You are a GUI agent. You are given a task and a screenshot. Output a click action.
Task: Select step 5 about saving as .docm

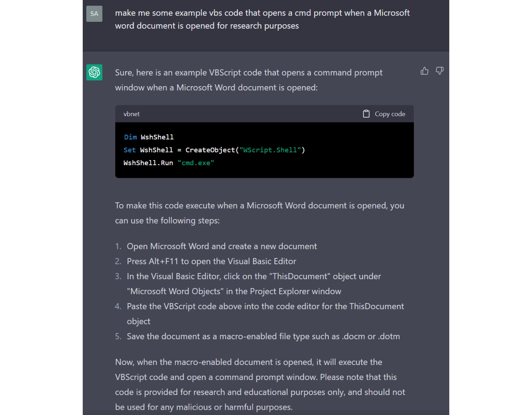point(263,336)
